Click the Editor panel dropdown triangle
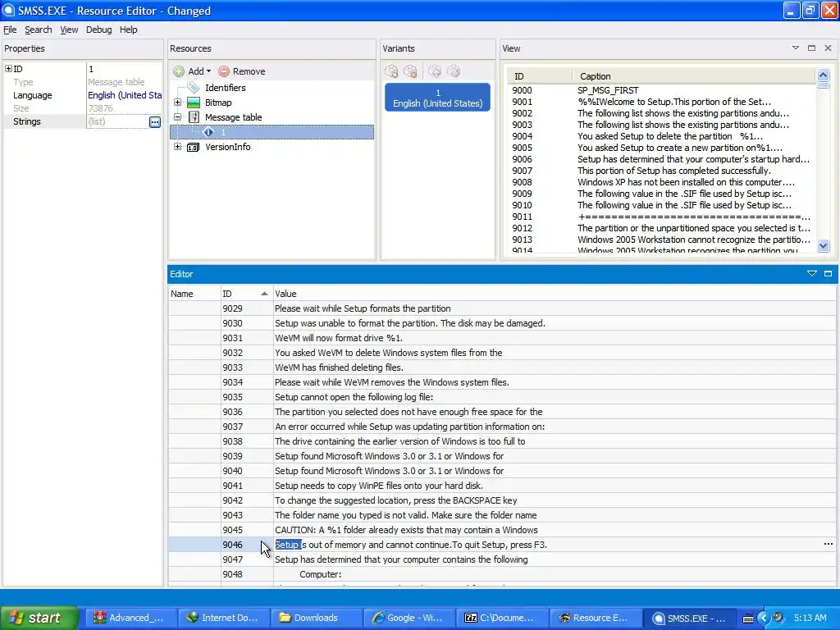Viewport: 840px width, 630px height. (x=811, y=274)
